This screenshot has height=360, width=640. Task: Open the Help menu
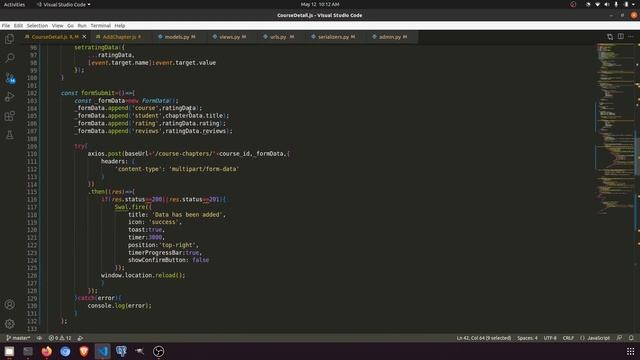(x=120, y=25)
